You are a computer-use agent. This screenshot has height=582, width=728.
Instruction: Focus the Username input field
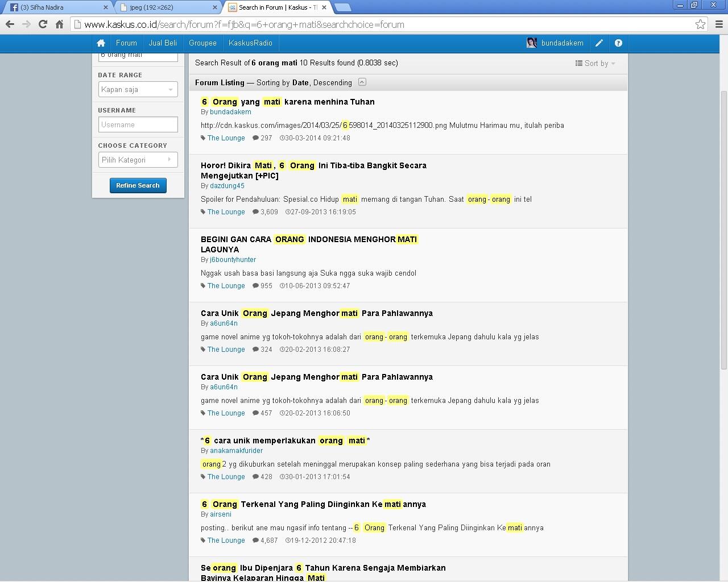click(x=138, y=124)
